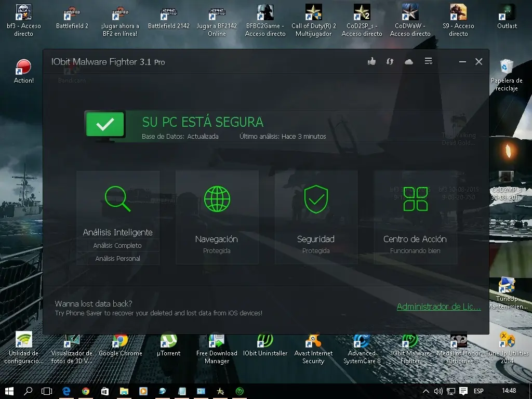Screen dimensions: 532x399
Task: Open the Windows Start button
Action: [x=9, y=391]
